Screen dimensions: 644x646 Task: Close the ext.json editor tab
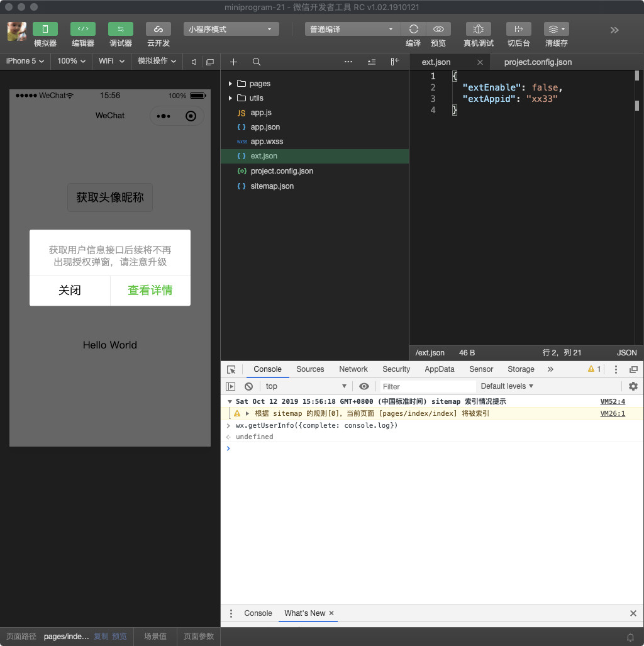480,62
